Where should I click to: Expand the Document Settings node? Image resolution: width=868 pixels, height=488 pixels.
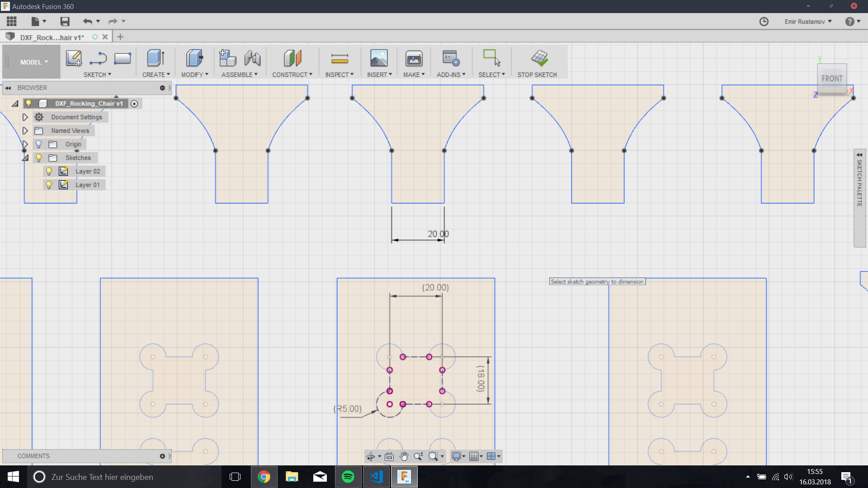(25, 117)
